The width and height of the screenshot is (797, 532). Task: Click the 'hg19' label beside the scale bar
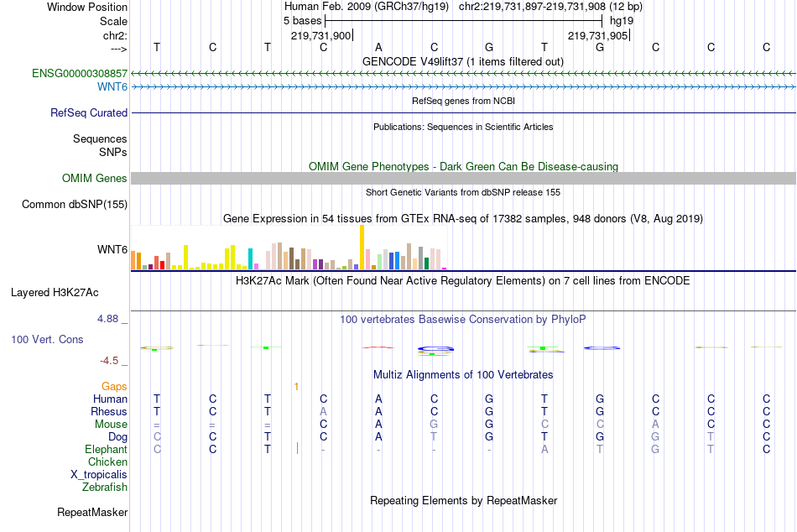pos(621,21)
